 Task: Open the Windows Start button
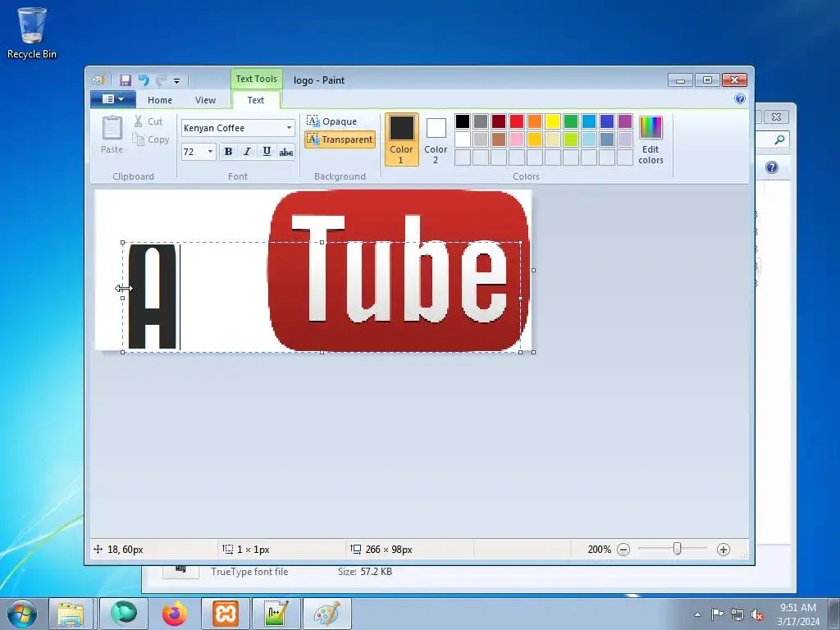22,614
